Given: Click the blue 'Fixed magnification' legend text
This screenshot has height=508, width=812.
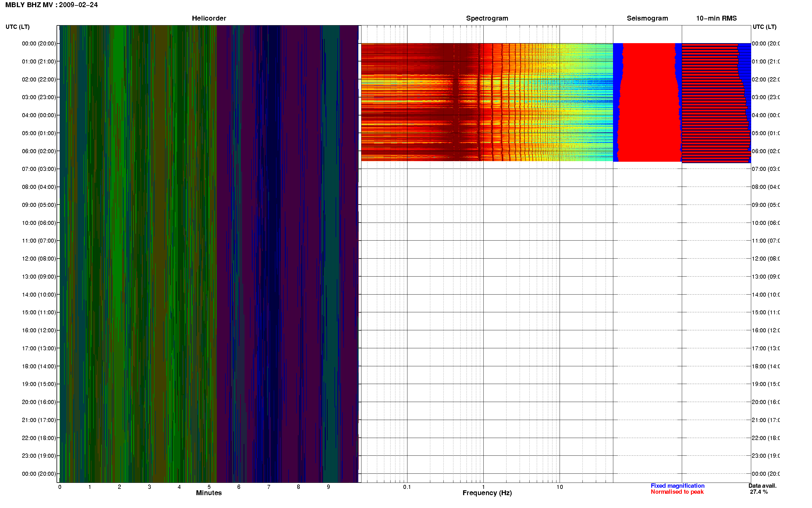Looking at the screenshot, I should tap(678, 486).
